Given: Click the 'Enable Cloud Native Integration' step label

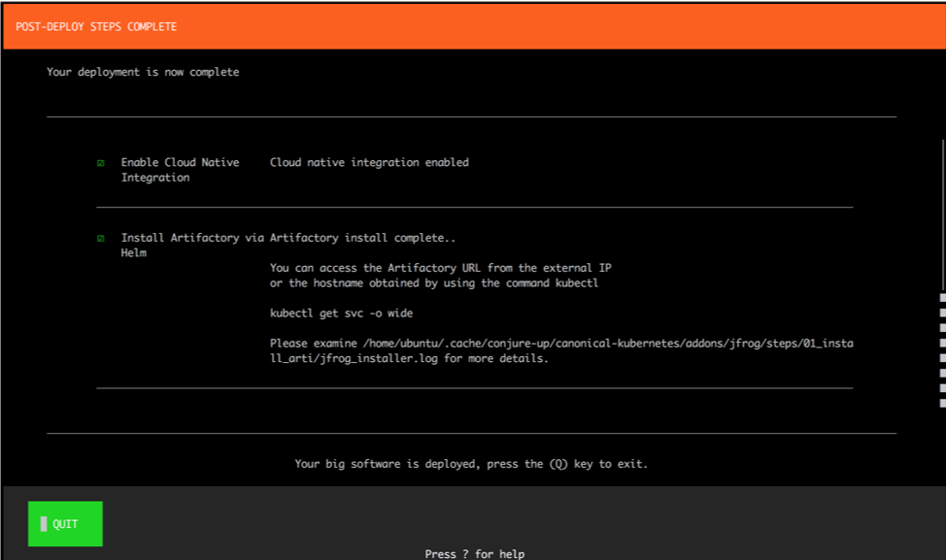Looking at the screenshot, I should click(x=180, y=170).
